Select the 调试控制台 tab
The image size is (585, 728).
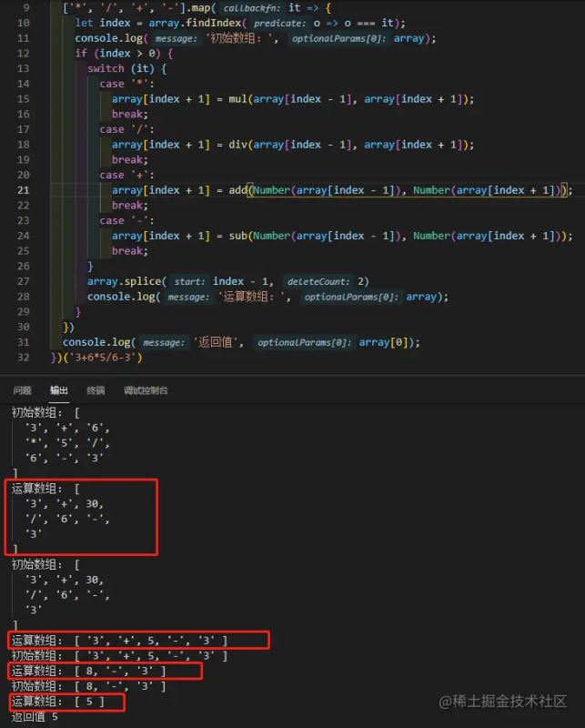pos(145,390)
